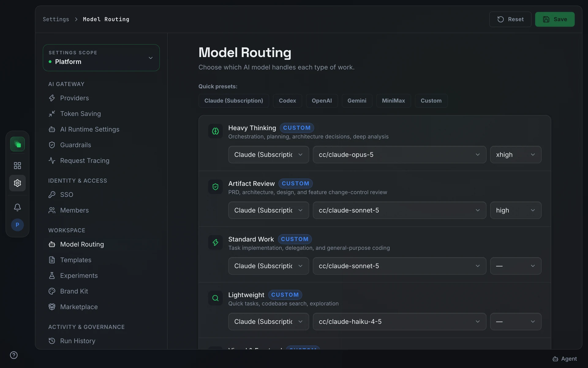Click the Model Routing sidebar robot icon
Viewport: 588px width, 368px height.
52,244
